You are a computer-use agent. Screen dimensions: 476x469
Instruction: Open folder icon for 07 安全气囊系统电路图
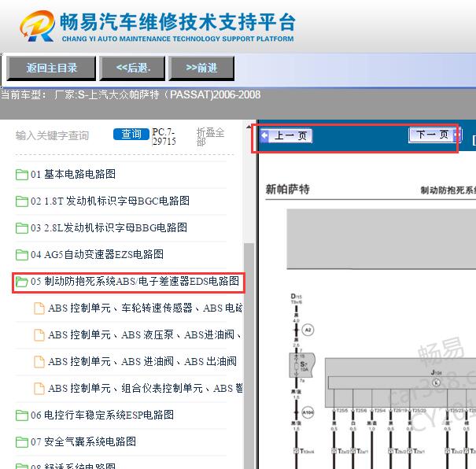(22, 442)
